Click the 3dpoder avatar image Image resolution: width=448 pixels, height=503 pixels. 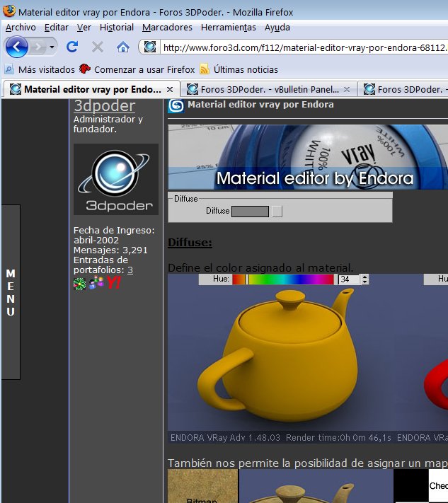point(116,179)
